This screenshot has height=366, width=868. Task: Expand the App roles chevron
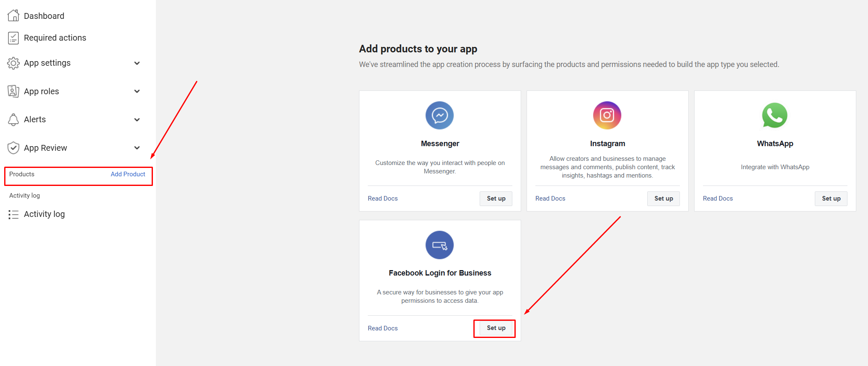point(137,91)
